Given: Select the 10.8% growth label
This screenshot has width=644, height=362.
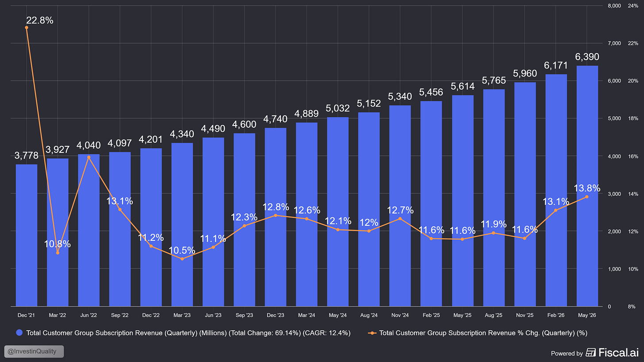Looking at the screenshot, I should 57,244.
